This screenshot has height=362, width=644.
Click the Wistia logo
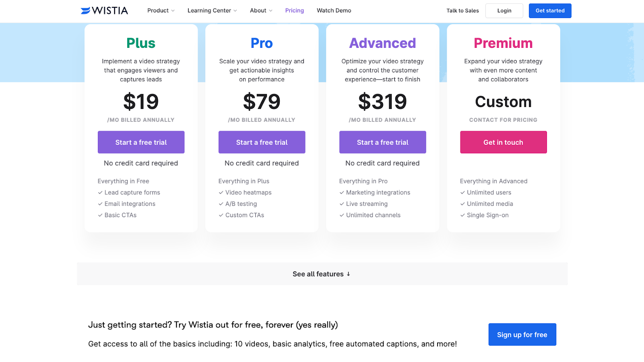click(x=104, y=10)
